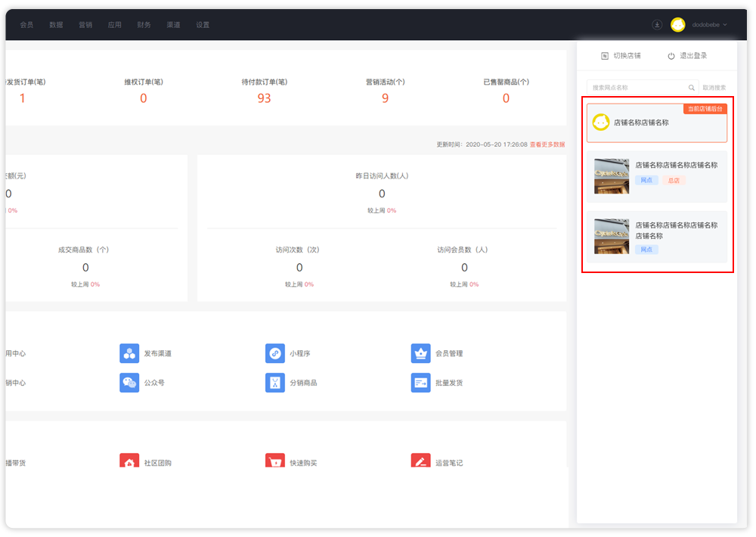
Task: Click the search magnifier in the store search box
Action: pyautogui.click(x=691, y=88)
